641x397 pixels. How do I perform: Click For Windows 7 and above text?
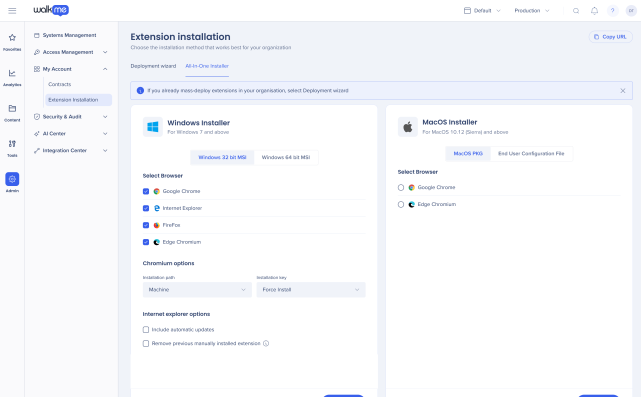point(198,132)
